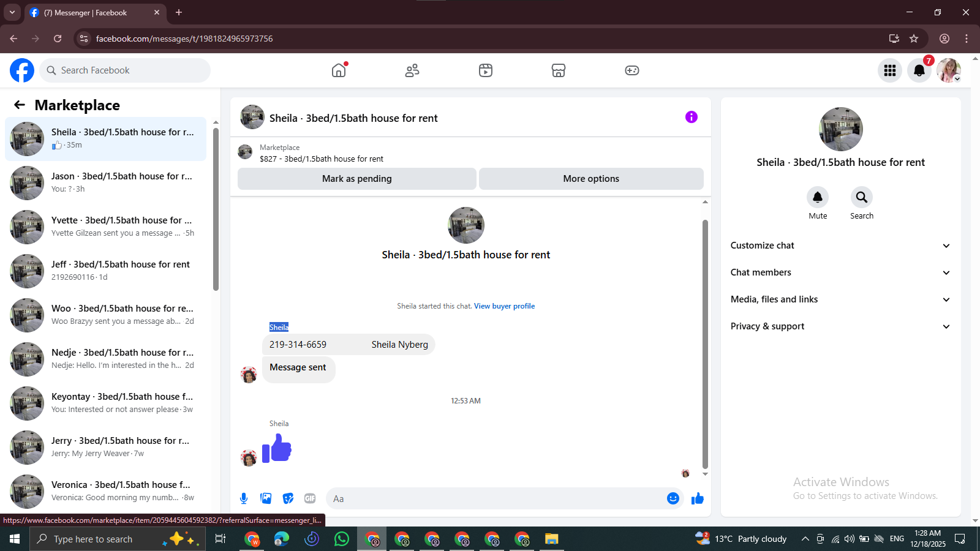Viewport: 980px width, 551px height.
Task: Expand Media, files and links section
Action: pyautogui.click(x=840, y=299)
